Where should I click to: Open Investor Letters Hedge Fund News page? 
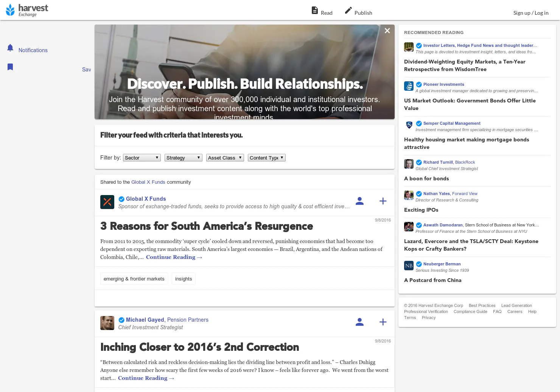click(480, 45)
